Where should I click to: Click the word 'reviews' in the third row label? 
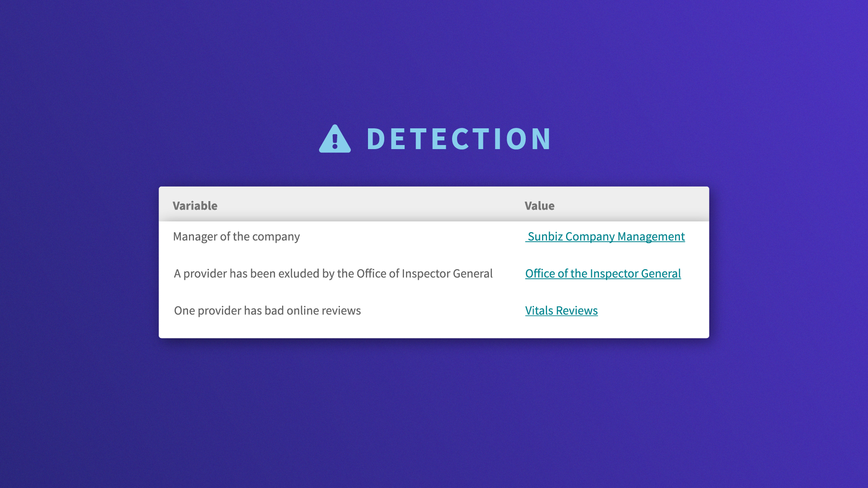(341, 311)
